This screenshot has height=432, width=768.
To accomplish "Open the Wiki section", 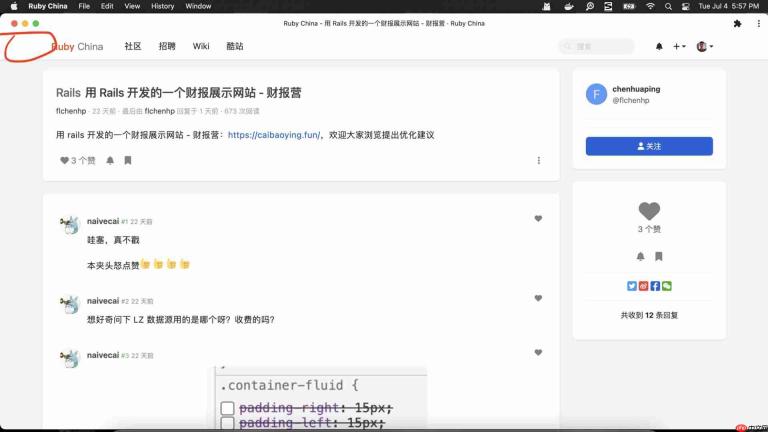I will [x=201, y=46].
